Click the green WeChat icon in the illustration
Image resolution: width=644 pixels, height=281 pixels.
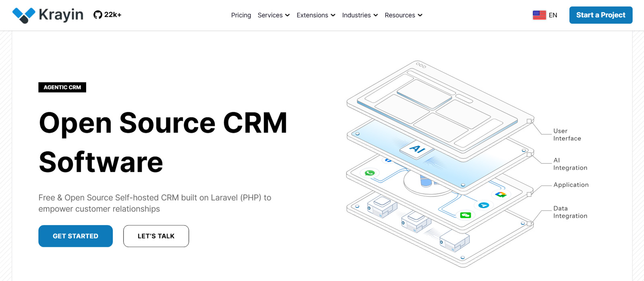tap(466, 215)
